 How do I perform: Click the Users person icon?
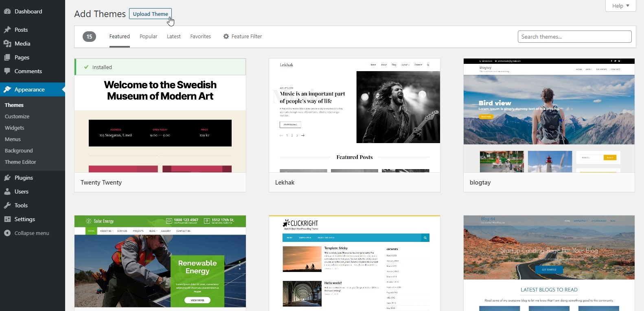click(7, 191)
